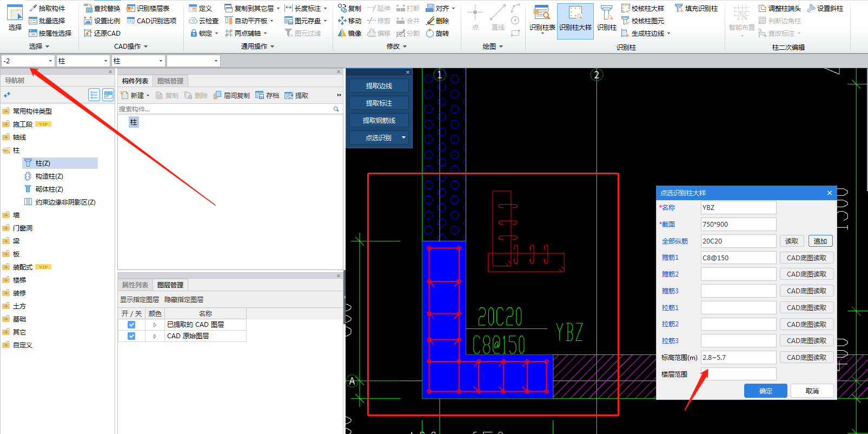Click the 镜像 mirror tool
This screenshot has width=868, height=434.
coord(349,33)
